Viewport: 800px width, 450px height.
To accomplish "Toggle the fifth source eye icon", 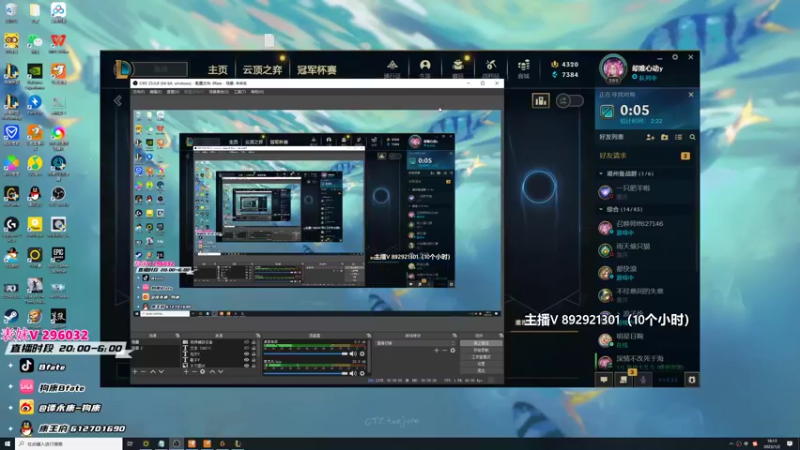I will tap(246, 365).
